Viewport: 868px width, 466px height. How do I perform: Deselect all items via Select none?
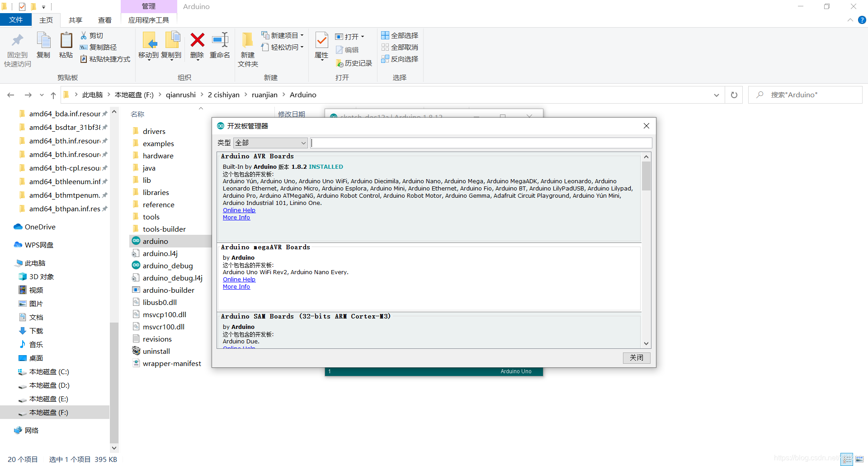[400, 47]
